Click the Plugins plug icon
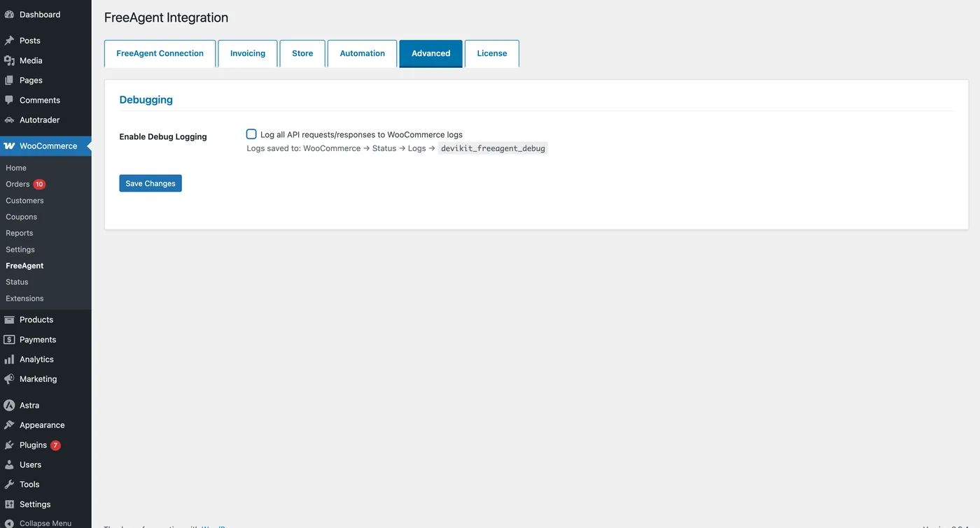Screen dimensions: 980x528 click(9, 445)
